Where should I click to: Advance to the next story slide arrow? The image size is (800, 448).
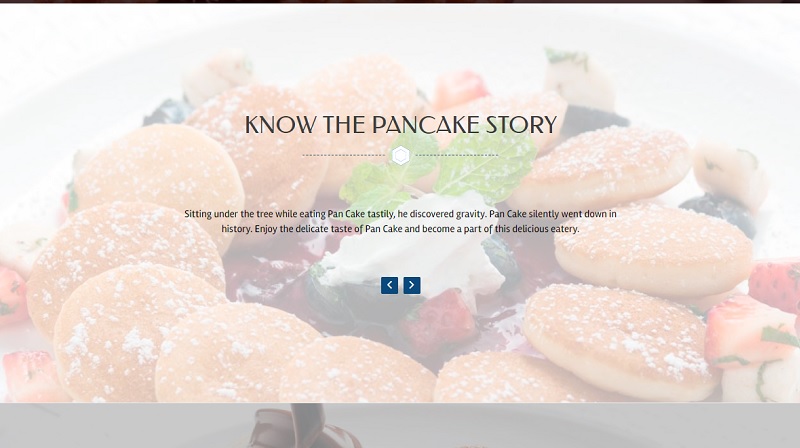pyautogui.click(x=412, y=285)
